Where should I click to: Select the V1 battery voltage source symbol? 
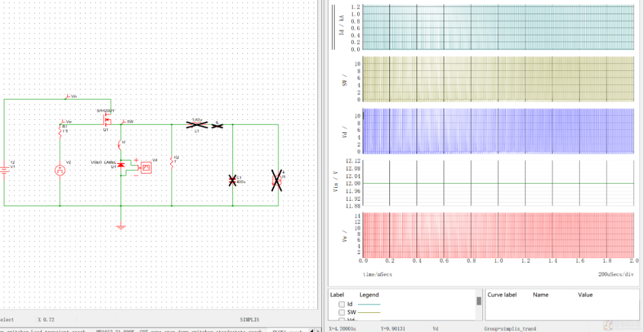[x=4, y=170]
